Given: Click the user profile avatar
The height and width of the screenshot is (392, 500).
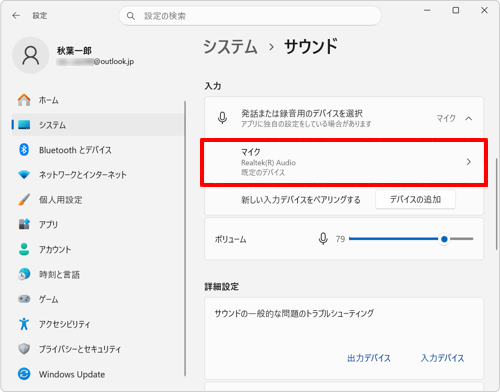Looking at the screenshot, I should pos(31,55).
